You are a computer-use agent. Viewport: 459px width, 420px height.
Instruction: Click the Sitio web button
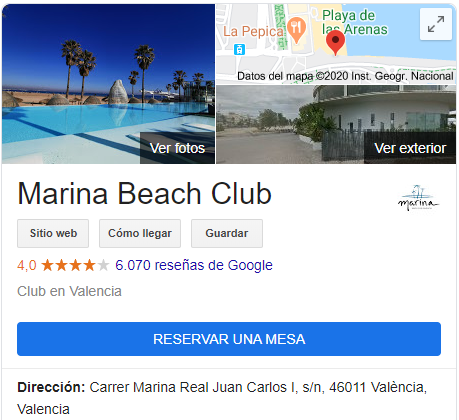53,233
